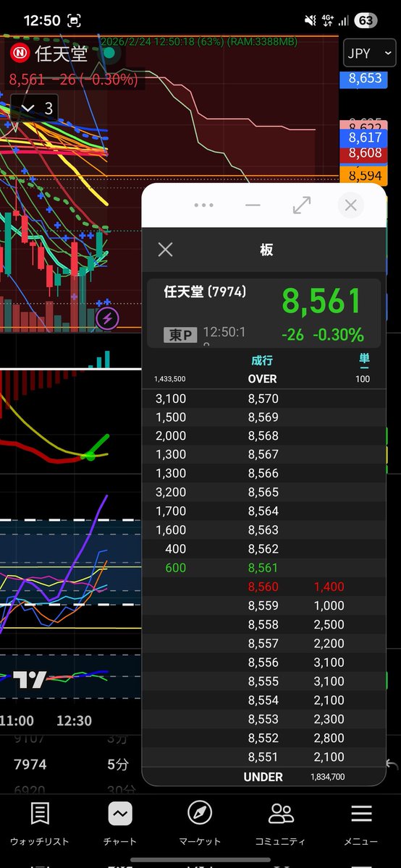Select bid price 8,559 row

263,605
